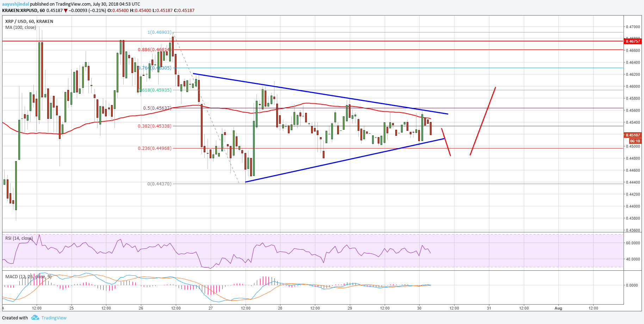The height and width of the screenshot is (324, 644).
Task: Click the 60.0000 RSI scale value
Action: tap(633, 243)
